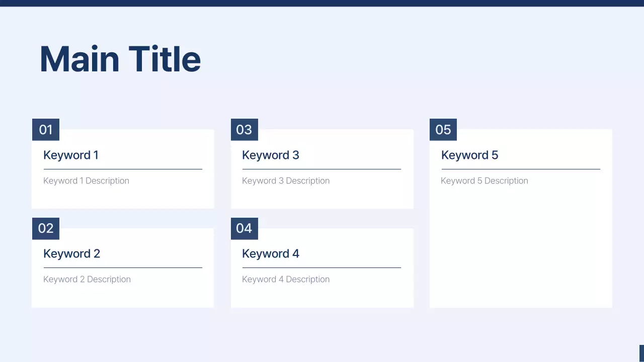This screenshot has height=362, width=644.
Task: Click the Main Title heading
Action: [120, 59]
